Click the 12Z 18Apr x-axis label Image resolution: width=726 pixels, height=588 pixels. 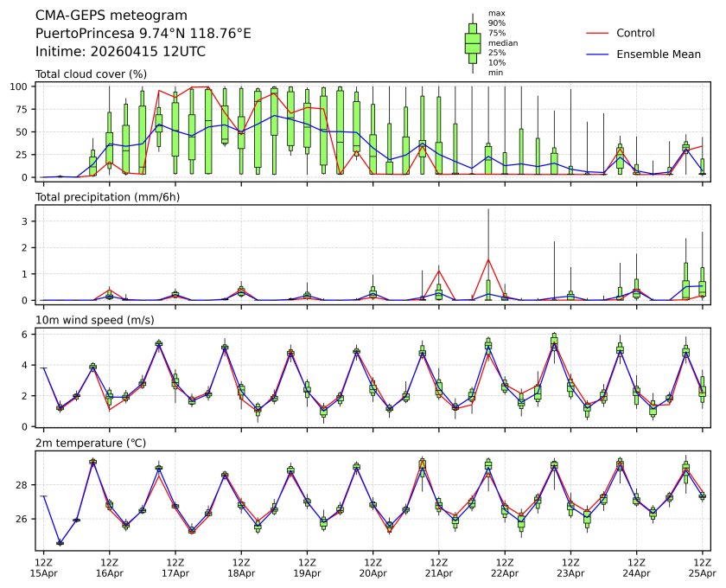(x=241, y=566)
